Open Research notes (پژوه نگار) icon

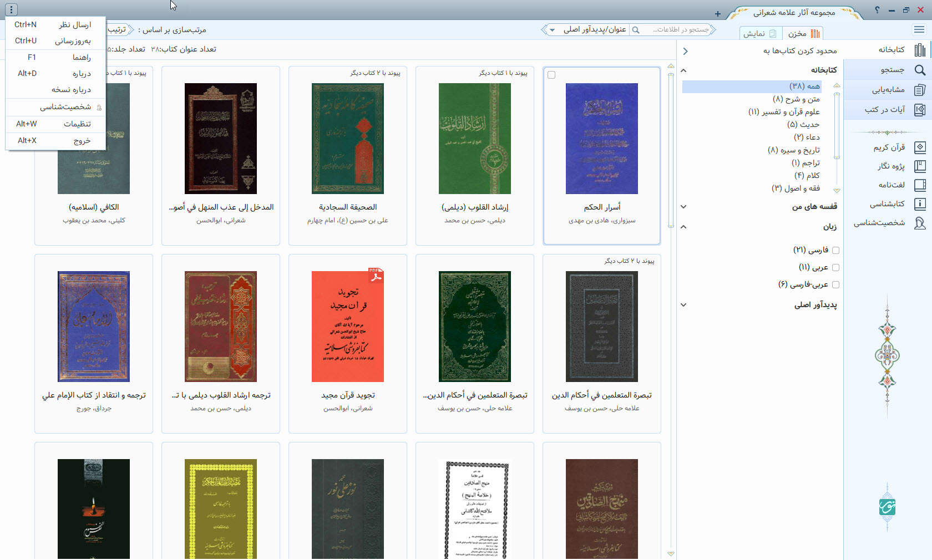920,166
